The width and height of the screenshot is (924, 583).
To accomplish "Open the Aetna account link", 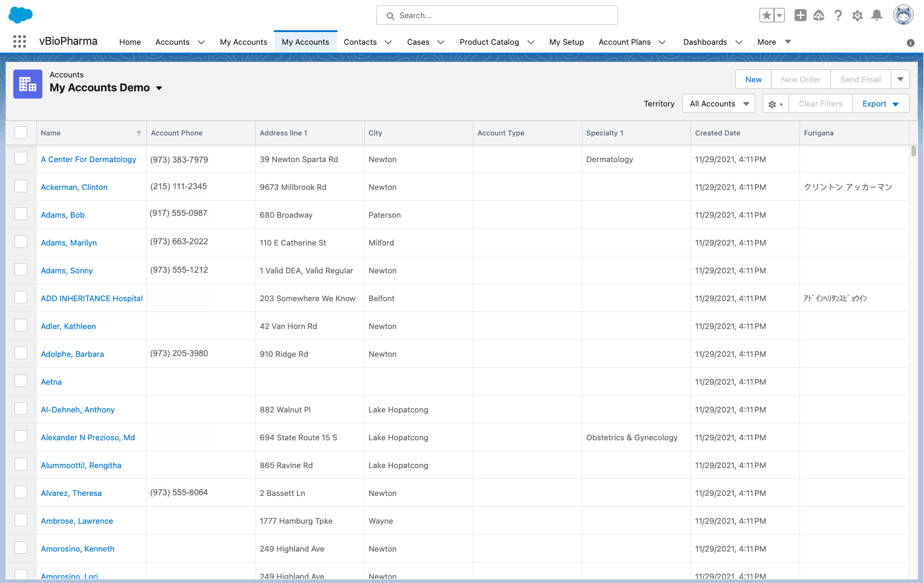I will [x=51, y=382].
